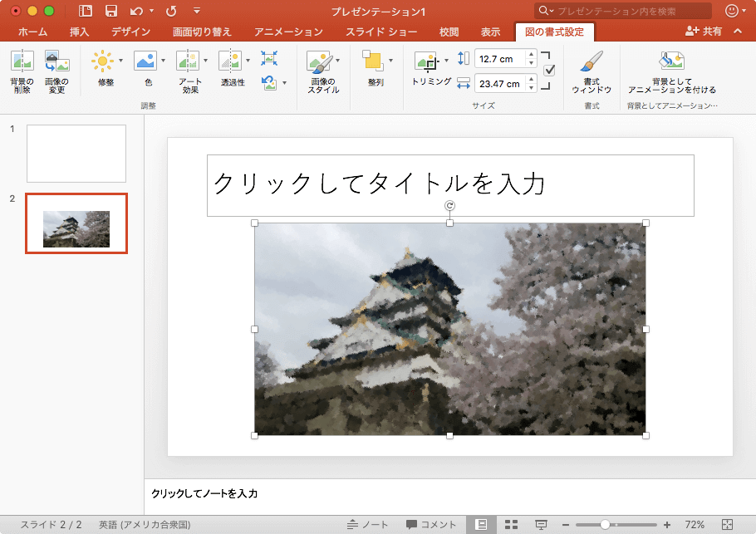This screenshot has width=756, height=534.
Task: Click the Remove Background (背景の削除) icon
Action: [22, 62]
